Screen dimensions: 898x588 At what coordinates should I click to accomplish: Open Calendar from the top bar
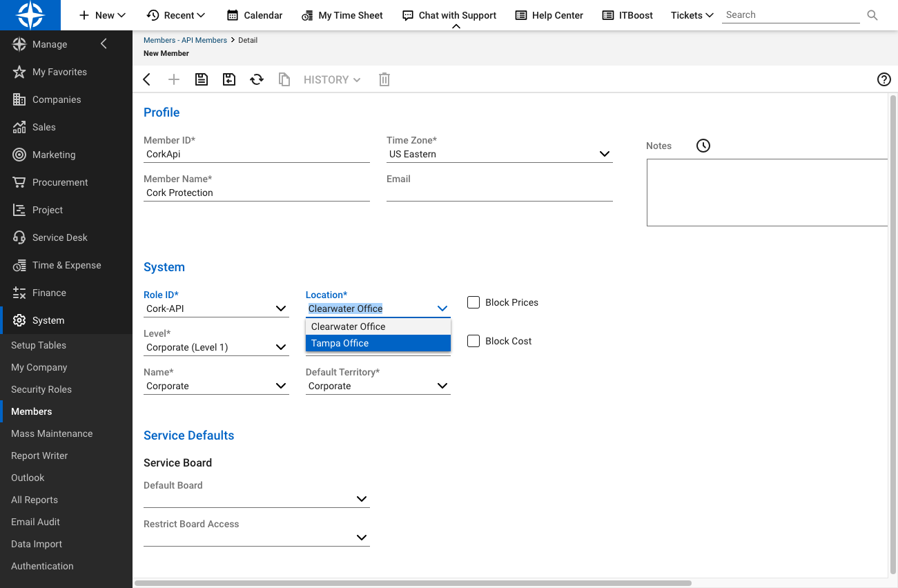click(x=255, y=15)
